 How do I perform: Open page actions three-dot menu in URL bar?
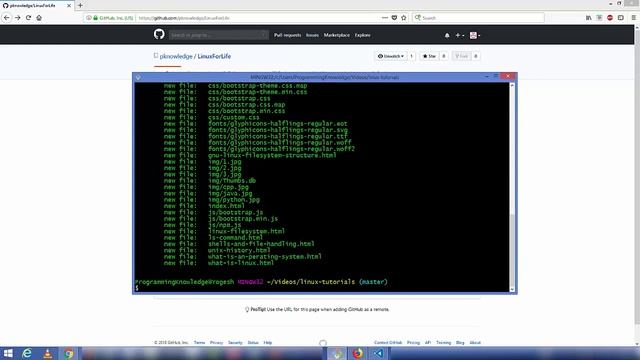coord(384,18)
